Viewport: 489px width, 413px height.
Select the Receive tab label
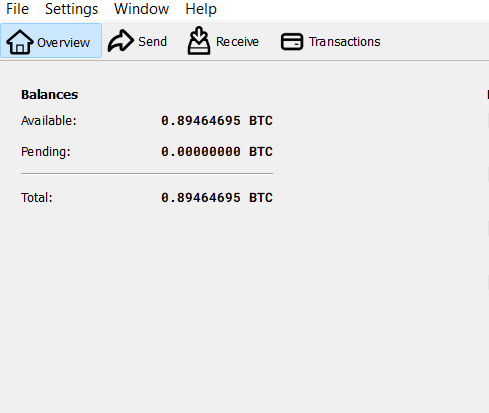[237, 42]
